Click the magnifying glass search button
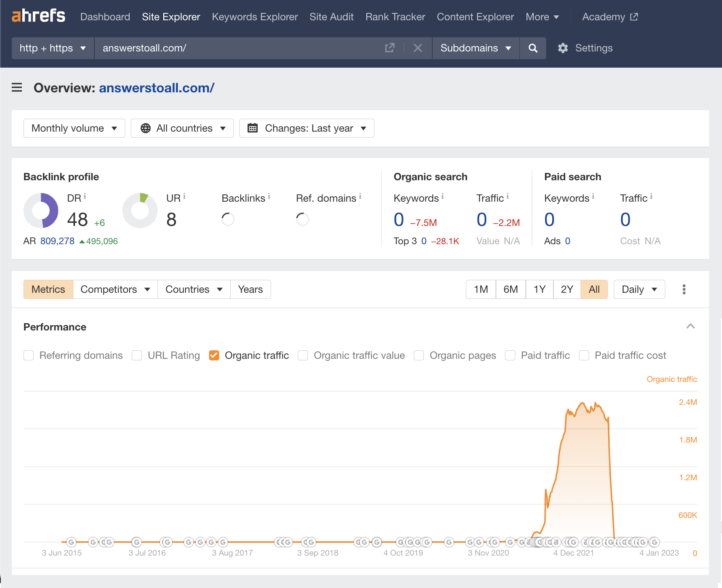 (x=533, y=48)
